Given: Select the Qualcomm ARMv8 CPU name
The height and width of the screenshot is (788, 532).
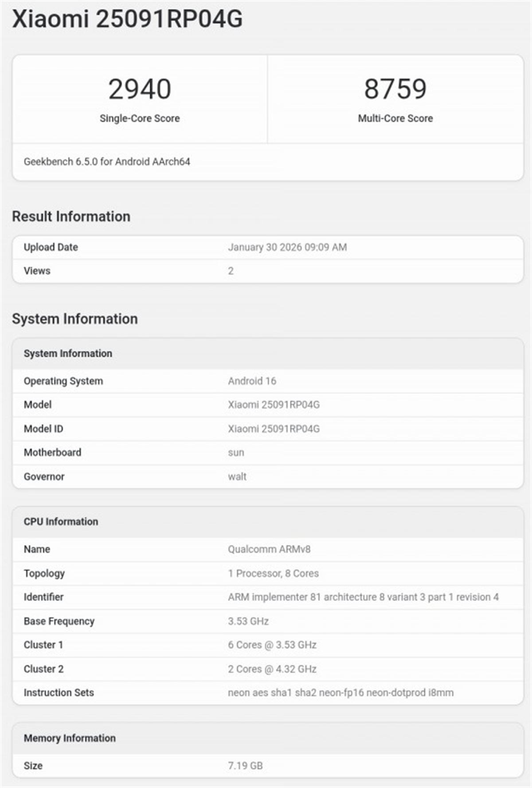Looking at the screenshot, I should coord(269,549).
